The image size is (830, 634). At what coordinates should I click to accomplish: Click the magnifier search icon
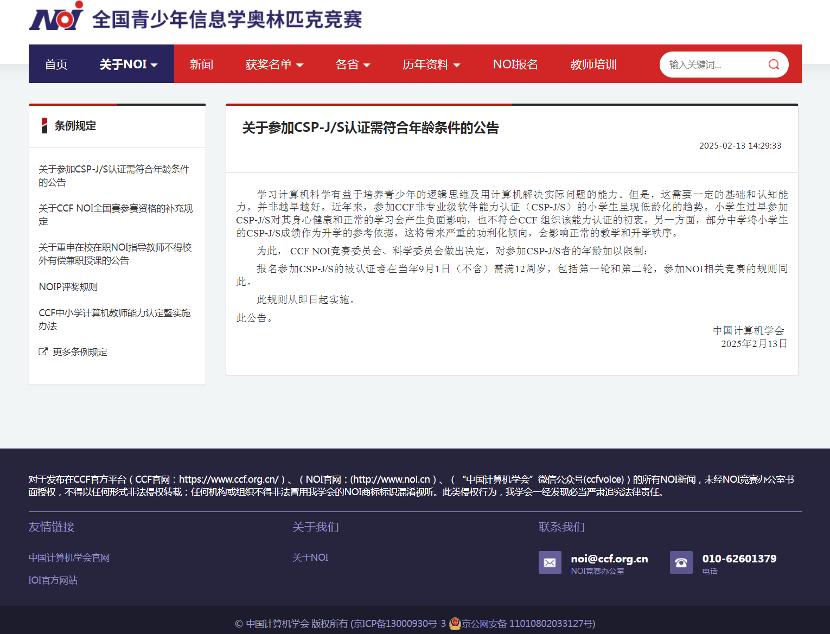click(x=773, y=65)
